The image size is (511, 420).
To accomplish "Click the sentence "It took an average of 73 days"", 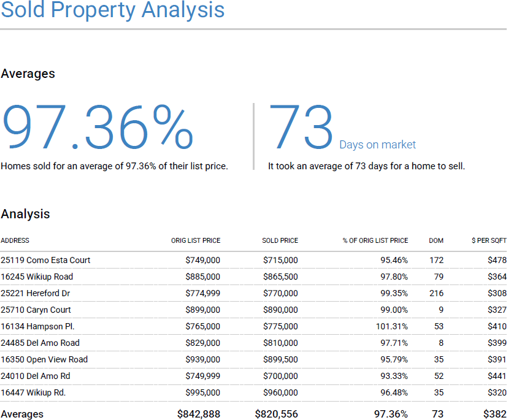I will tap(366, 166).
